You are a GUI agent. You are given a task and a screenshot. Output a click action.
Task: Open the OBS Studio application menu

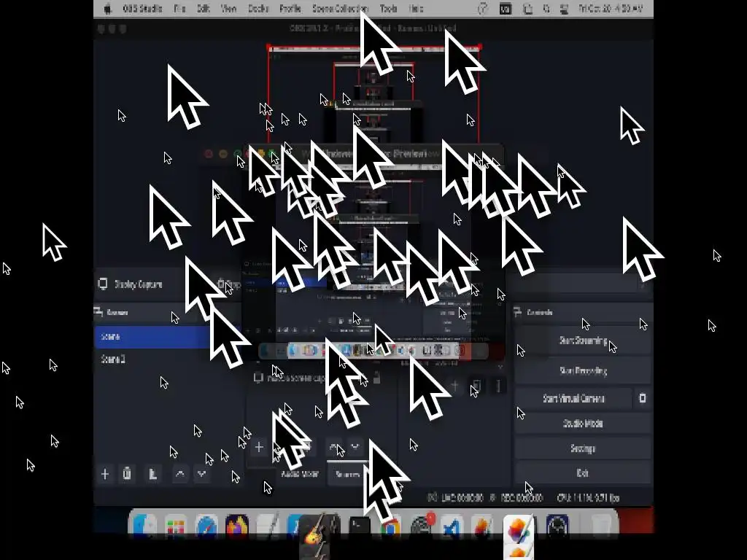142,9
